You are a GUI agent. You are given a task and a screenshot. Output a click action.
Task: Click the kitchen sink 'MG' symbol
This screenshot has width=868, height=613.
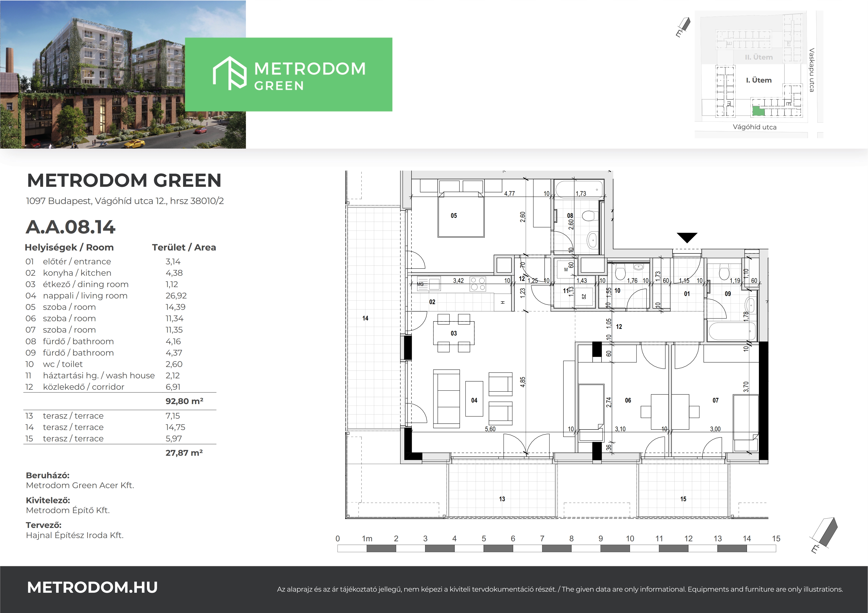click(429, 284)
